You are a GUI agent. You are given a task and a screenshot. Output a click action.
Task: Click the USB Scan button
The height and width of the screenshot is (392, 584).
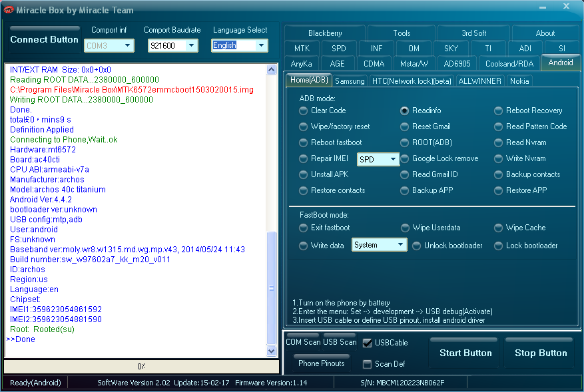[x=340, y=342]
